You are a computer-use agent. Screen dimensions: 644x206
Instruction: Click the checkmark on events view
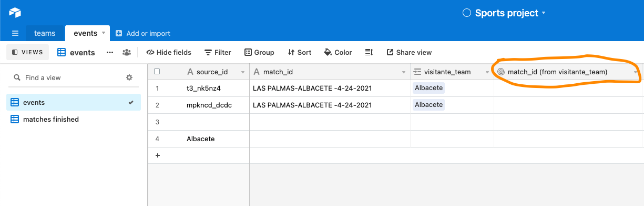[131, 102]
